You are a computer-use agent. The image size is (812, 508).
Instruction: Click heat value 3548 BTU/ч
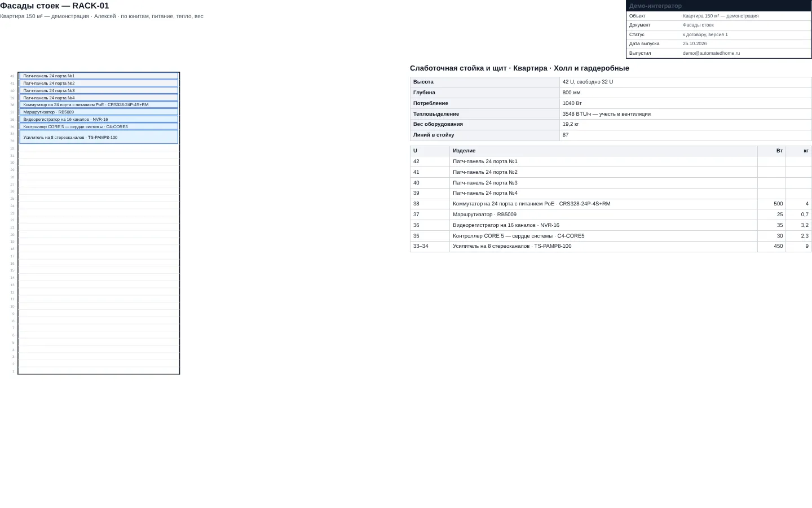[606, 114]
